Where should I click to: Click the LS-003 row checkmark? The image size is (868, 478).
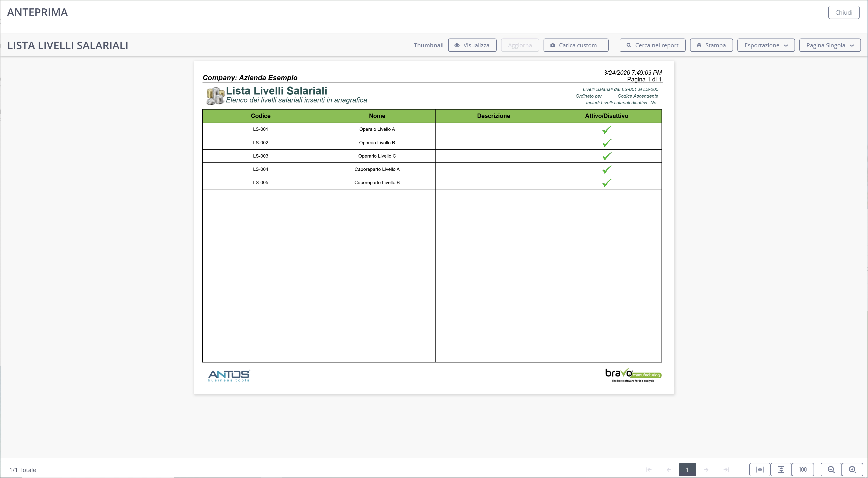tap(607, 156)
